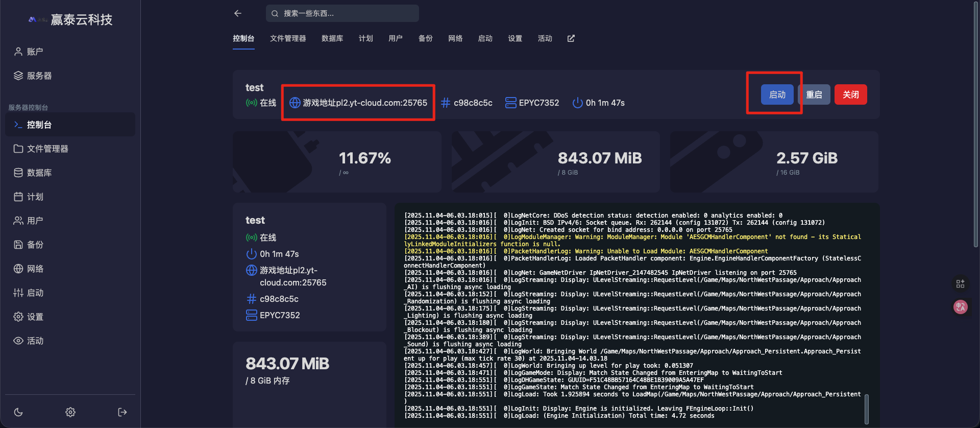The height and width of the screenshot is (428, 980).
Task: Switch to the 数据库 tab
Action: [x=332, y=38]
